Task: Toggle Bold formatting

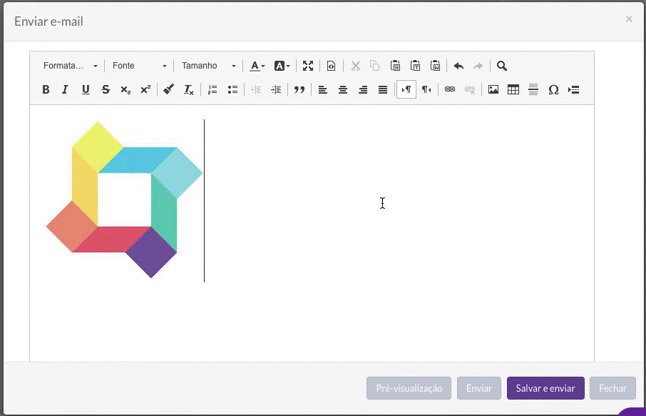Action: point(46,89)
